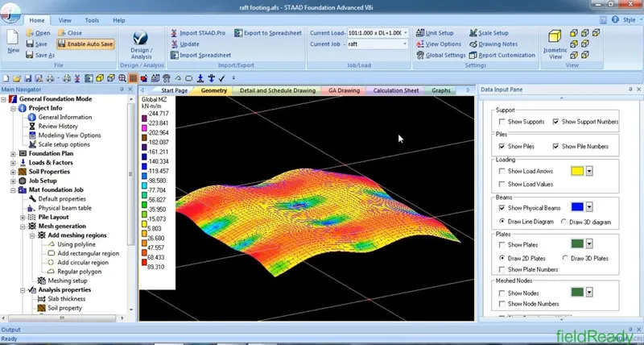Screen dimensions: 644x345
Task: Uncheck Show Physical Beams
Action: coord(502,208)
